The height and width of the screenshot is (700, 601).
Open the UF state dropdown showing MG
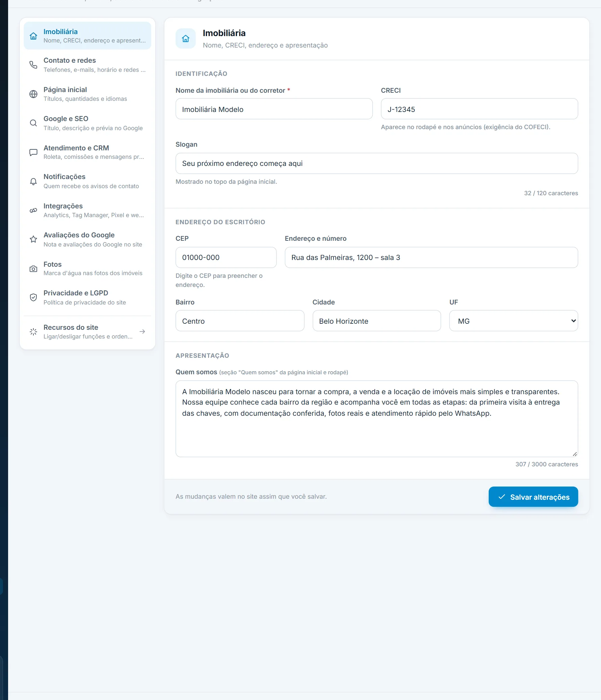(513, 321)
